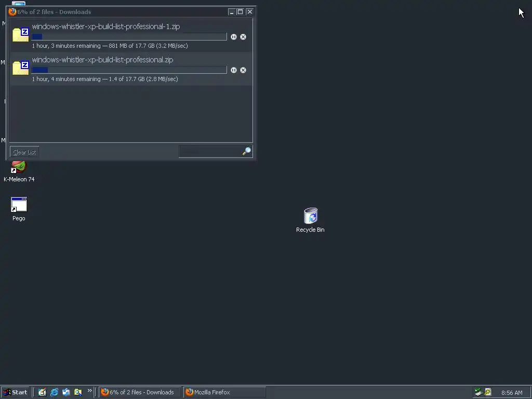Click the '6% of 2 files - Downloads' title
The image size is (532, 399).
(54, 12)
